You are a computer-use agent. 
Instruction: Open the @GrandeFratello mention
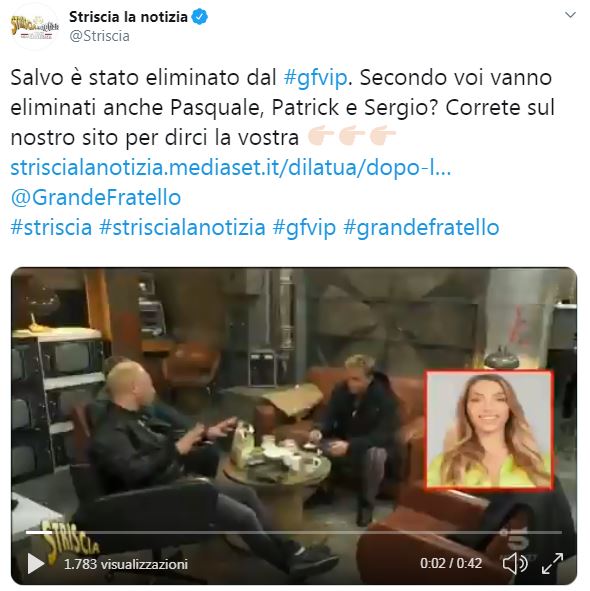(x=96, y=198)
